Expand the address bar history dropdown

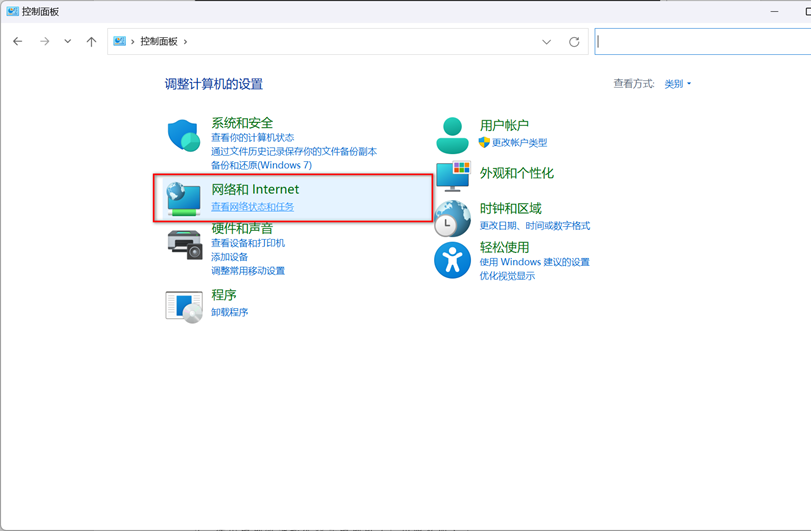tap(546, 42)
